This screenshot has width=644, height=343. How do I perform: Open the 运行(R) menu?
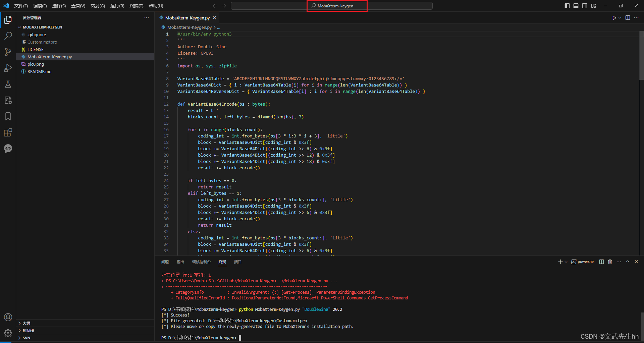click(x=117, y=6)
